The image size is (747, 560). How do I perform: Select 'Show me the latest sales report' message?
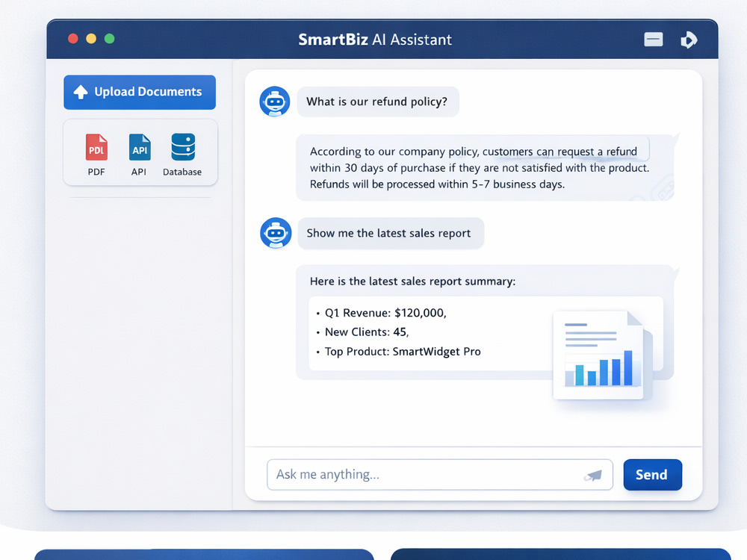391,233
